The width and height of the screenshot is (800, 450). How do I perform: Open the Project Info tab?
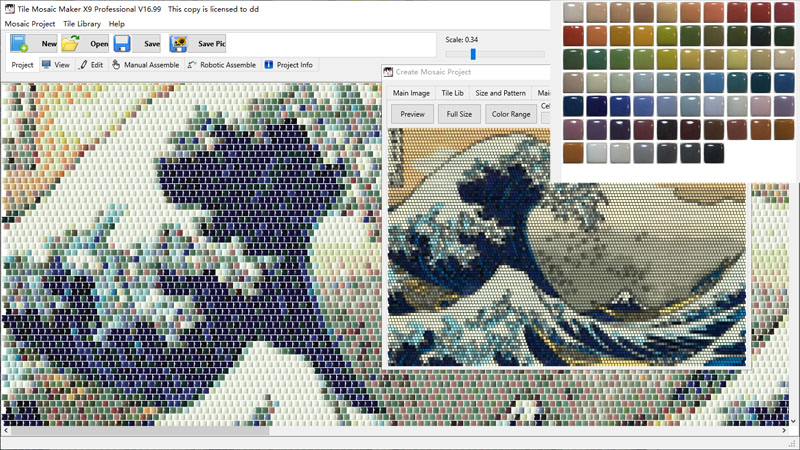pos(289,65)
